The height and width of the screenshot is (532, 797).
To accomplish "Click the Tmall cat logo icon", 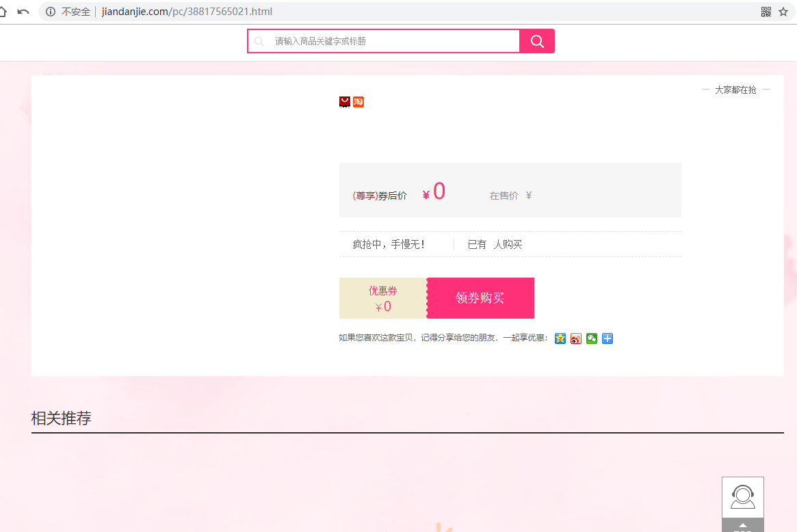I will 345,102.
